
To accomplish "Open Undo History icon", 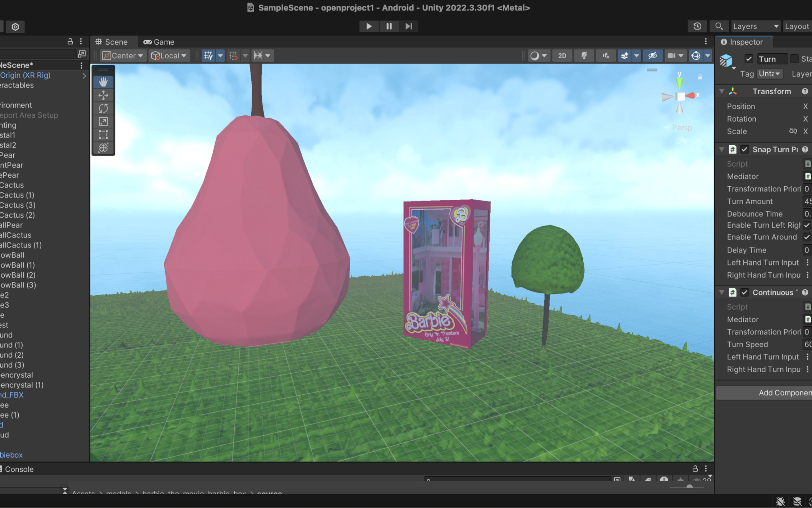I will coord(697,26).
